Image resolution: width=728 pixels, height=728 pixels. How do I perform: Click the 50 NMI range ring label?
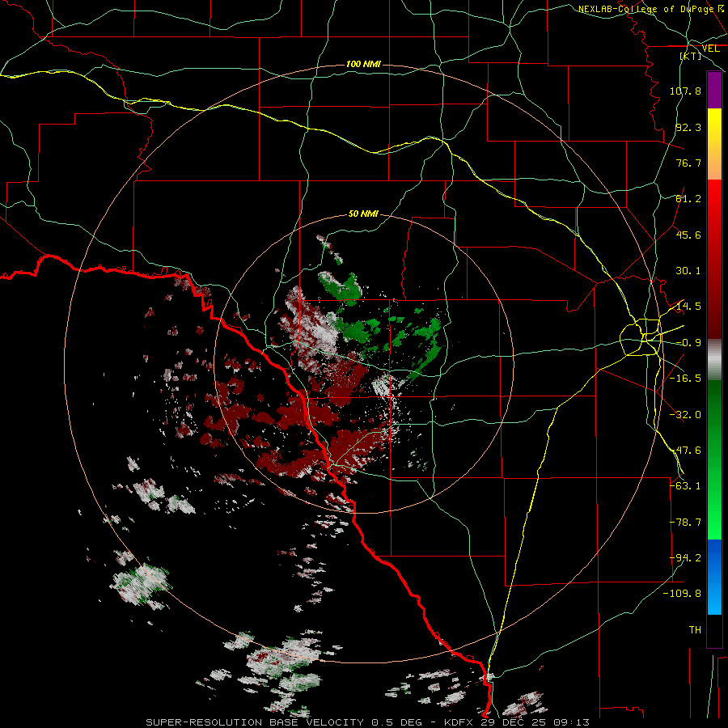tap(363, 214)
